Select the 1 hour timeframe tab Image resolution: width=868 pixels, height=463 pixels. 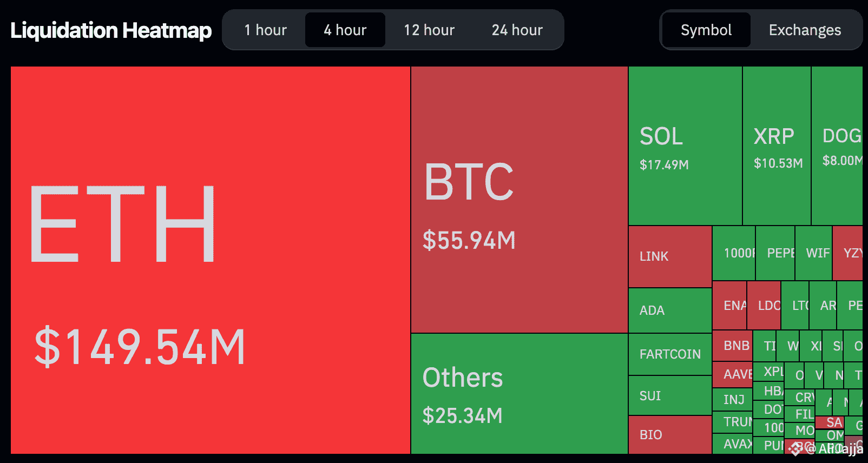click(265, 30)
